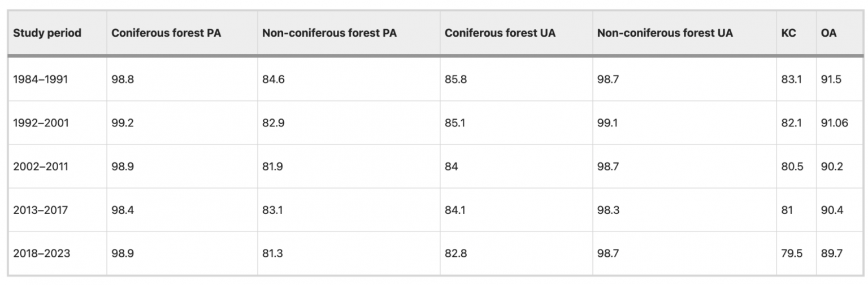Image resolution: width=868 pixels, height=285 pixels.
Task: Click the 2013–2017 study period cell
Action: (x=41, y=210)
